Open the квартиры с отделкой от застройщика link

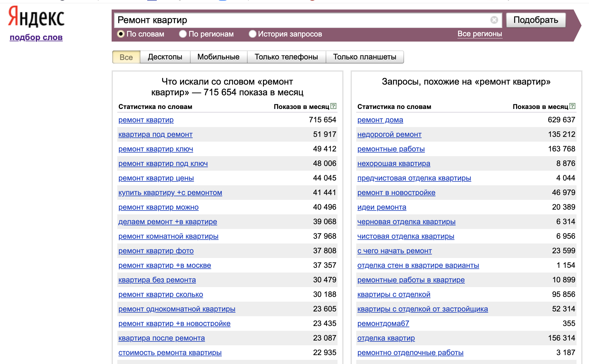click(422, 309)
